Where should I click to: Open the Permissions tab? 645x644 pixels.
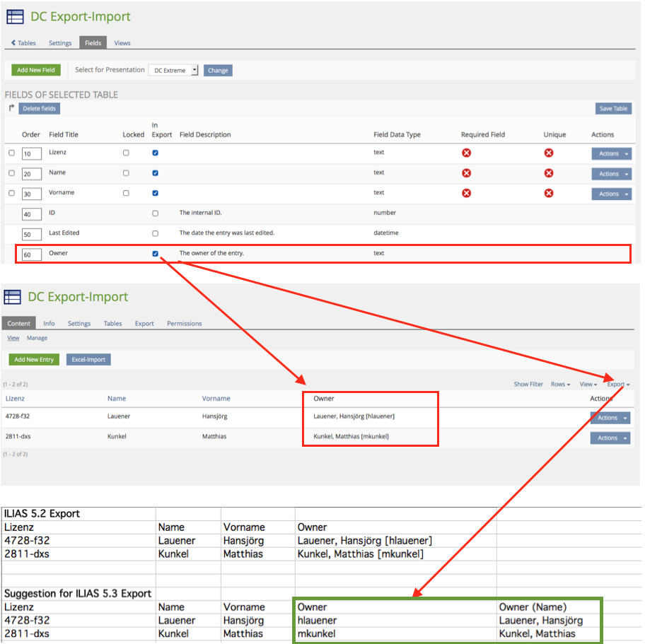(184, 324)
